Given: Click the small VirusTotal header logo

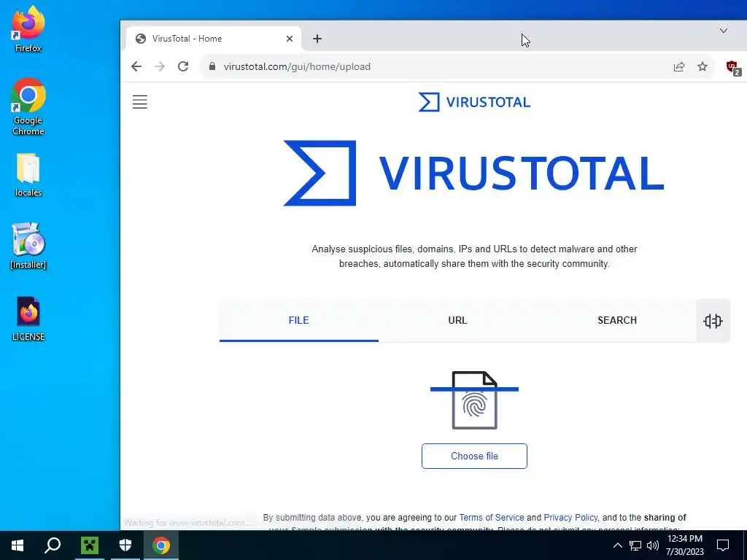Looking at the screenshot, I should tap(474, 102).
